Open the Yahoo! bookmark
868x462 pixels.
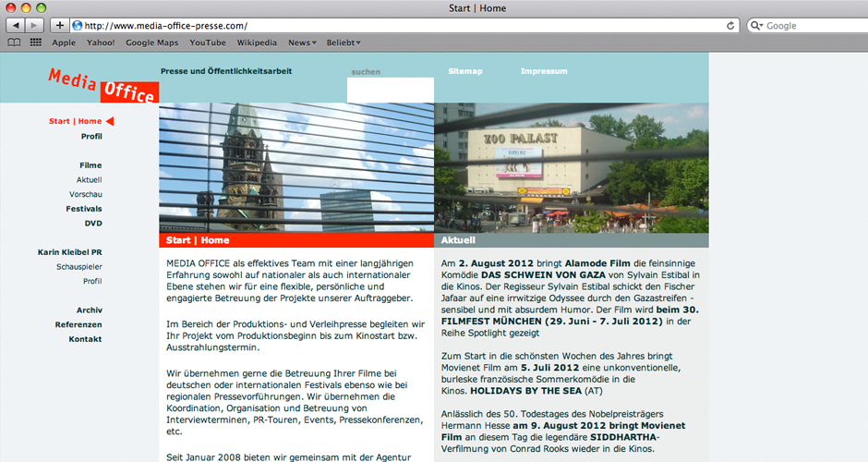[x=101, y=43]
